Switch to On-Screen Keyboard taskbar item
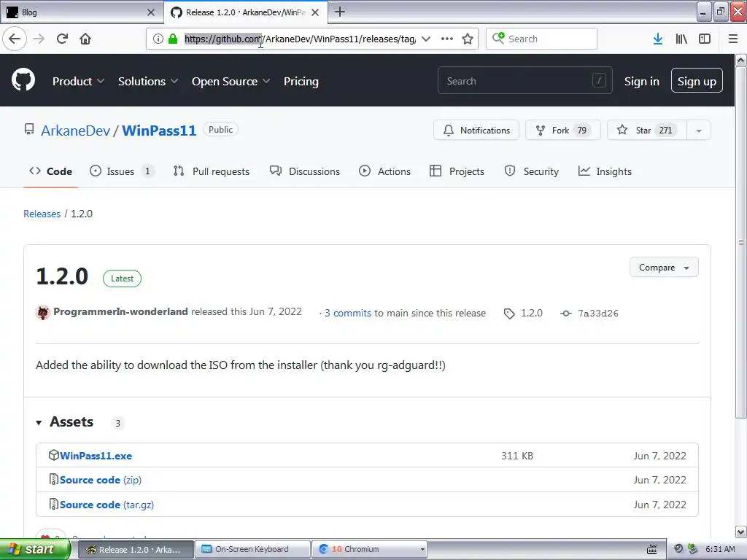The image size is (747, 560). coord(252,550)
